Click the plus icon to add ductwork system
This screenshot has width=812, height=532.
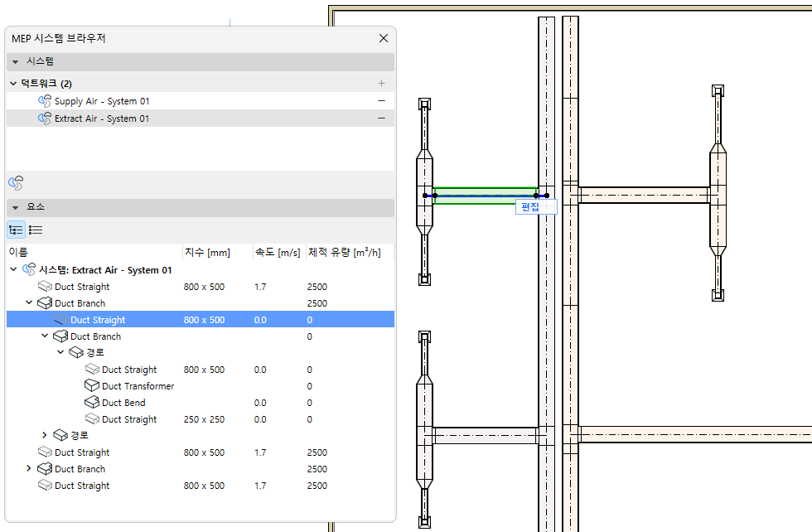(381, 84)
